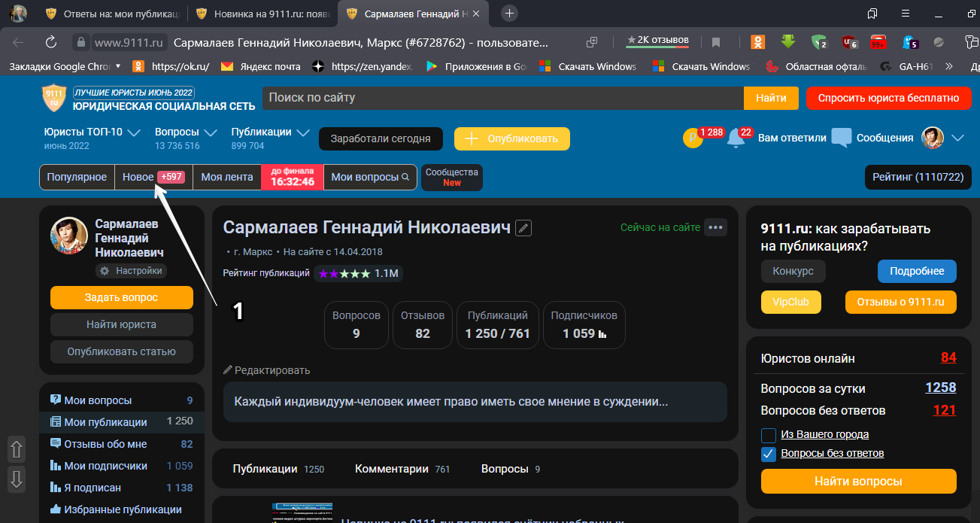Open the profile avatar dropdown chevron
This screenshot has width=980, height=523.
click(957, 138)
